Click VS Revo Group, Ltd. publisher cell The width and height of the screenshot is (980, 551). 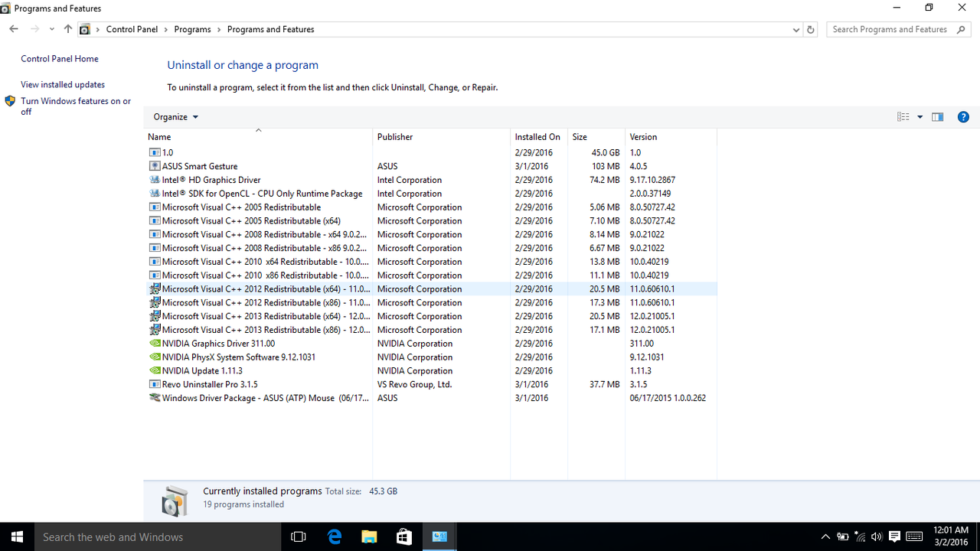(x=414, y=384)
